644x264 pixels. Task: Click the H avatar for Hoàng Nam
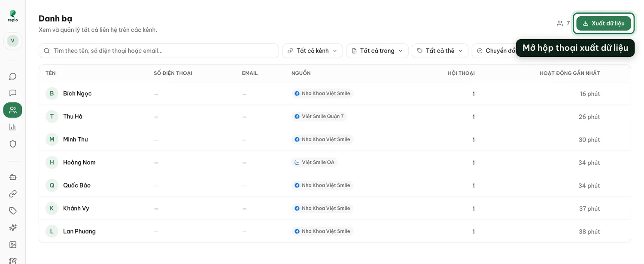pos(52,163)
